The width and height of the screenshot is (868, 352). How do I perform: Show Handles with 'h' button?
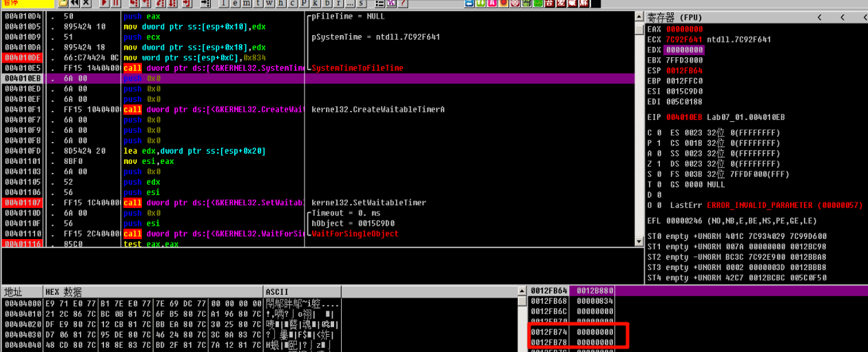pyautogui.click(x=281, y=3)
